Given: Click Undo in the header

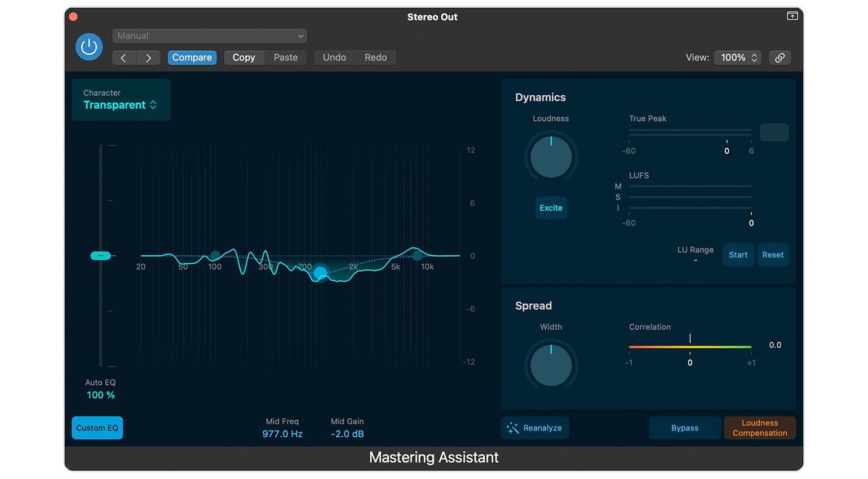Looking at the screenshot, I should point(334,57).
